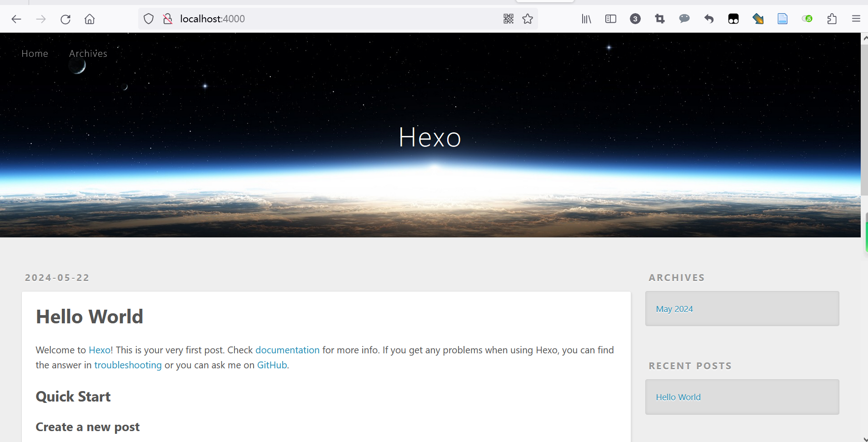This screenshot has width=868, height=442.
Task: Open the Hello World recent post
Action: click(x=678, y=397)
